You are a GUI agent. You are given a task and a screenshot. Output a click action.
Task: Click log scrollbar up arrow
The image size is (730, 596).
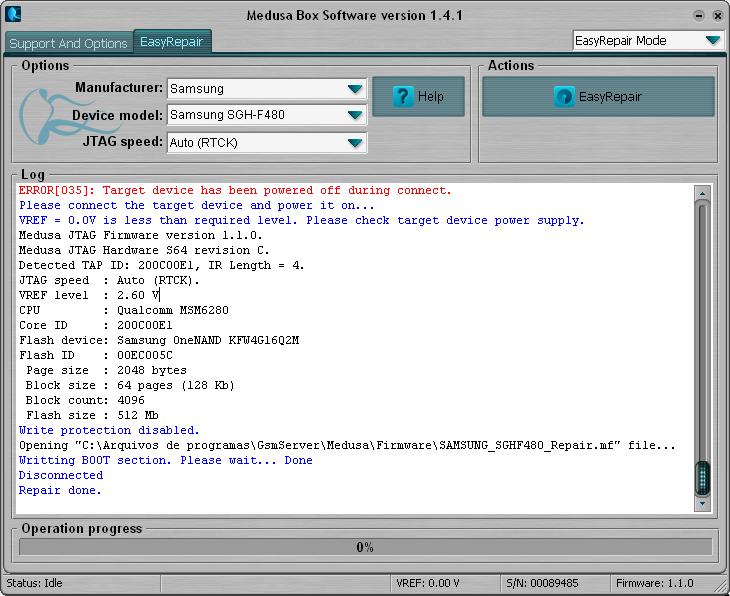[702, 193]
